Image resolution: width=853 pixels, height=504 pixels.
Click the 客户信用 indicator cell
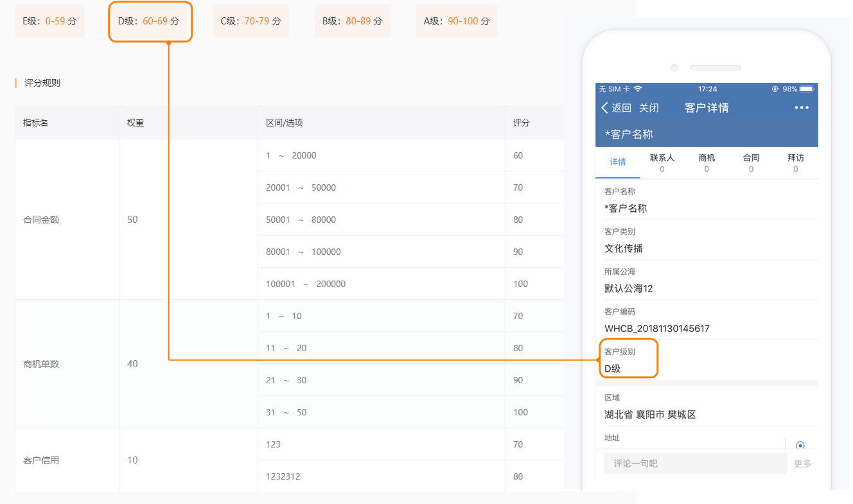click(x=67, y=460)
